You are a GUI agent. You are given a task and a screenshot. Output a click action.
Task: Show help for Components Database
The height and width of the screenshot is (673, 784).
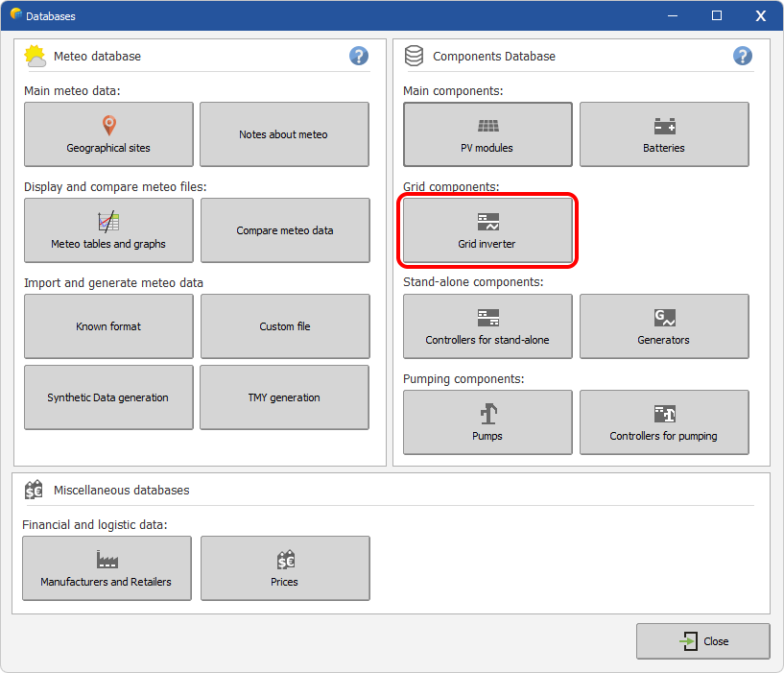pyautogui.click(x=743, y=56)
